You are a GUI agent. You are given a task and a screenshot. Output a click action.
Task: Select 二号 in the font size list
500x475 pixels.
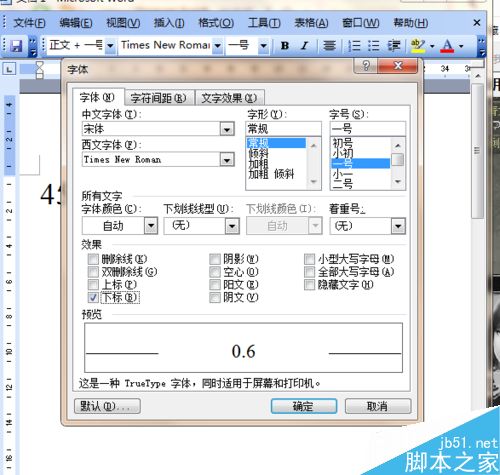coord(343,184)
